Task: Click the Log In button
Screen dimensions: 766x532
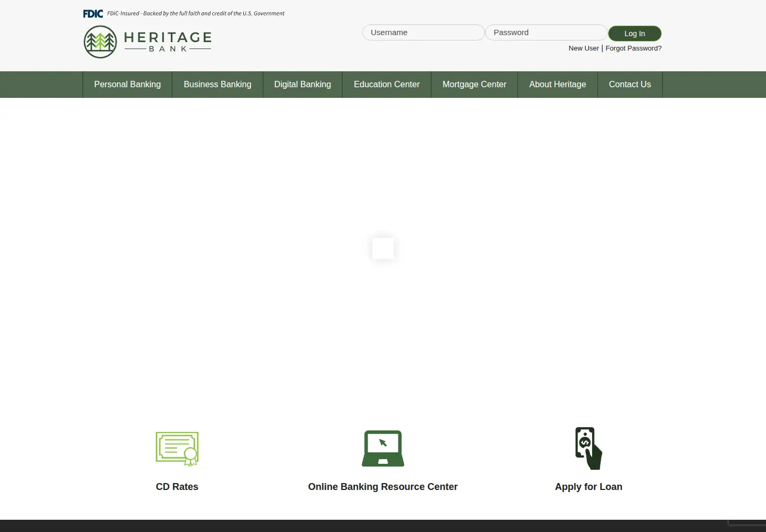Action: (635, 34)
